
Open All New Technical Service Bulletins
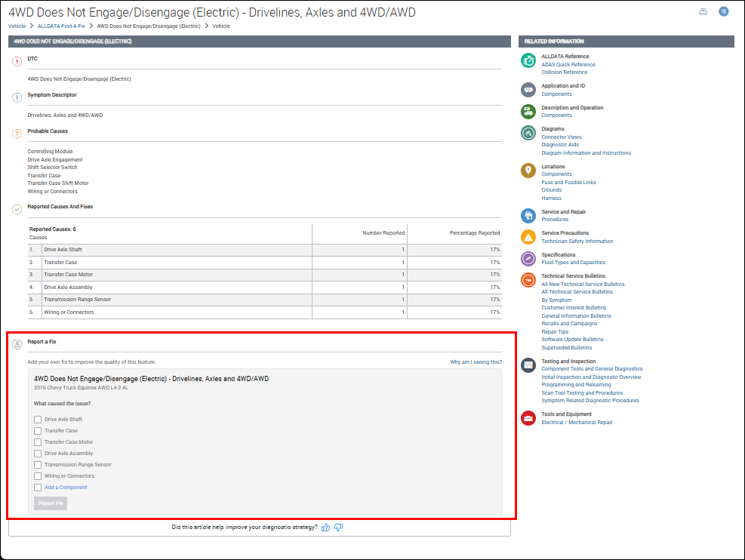(x=583, y=285)
